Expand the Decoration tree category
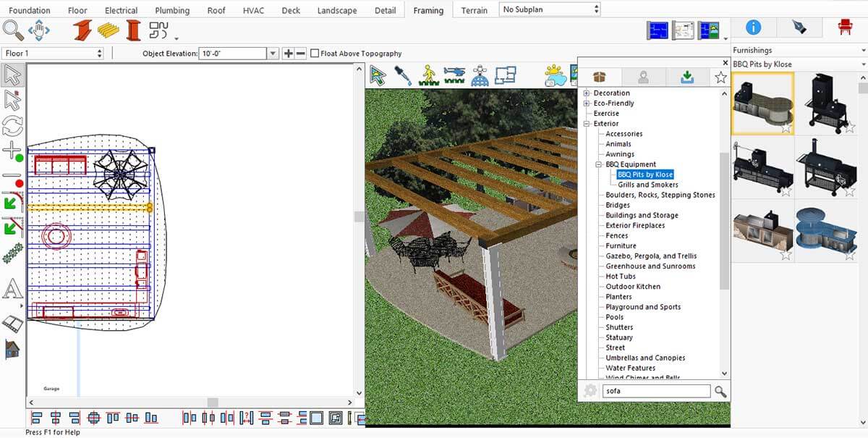The width and height of the screenshot is (868, 438). click(587, 93)
